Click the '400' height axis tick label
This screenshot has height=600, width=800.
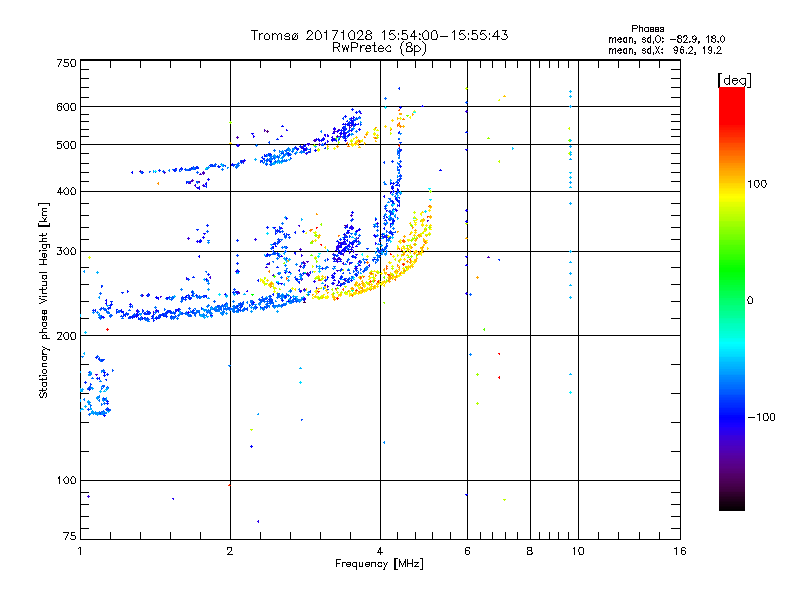point(66,192)
